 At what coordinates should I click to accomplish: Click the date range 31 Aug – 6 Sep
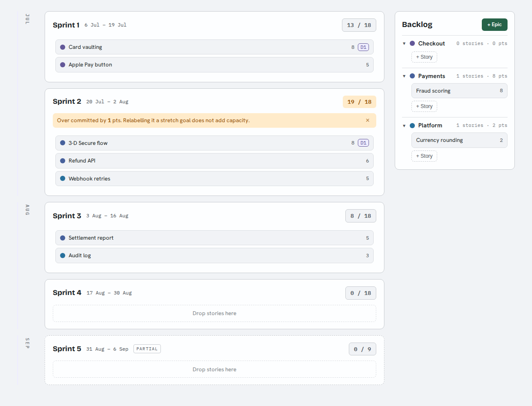[x=107, y=349]
